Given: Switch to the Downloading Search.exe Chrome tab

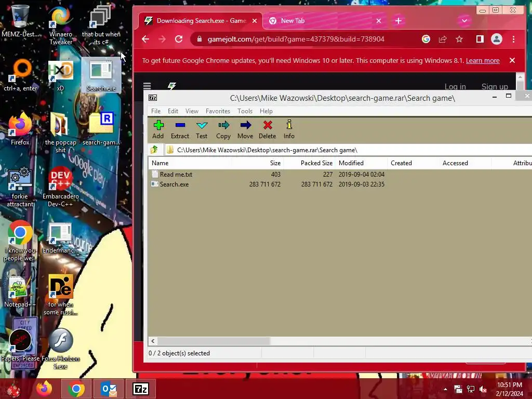Looking at the screenshot, I should point(200,21).
